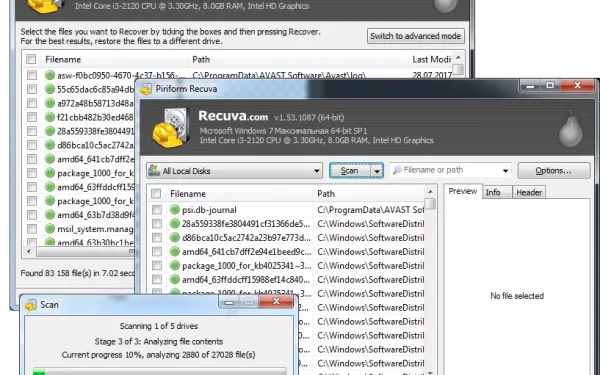Select amd64_63ffddcff15988ef14c840 filename in front window
600x375 pixels.
(246, 280)
